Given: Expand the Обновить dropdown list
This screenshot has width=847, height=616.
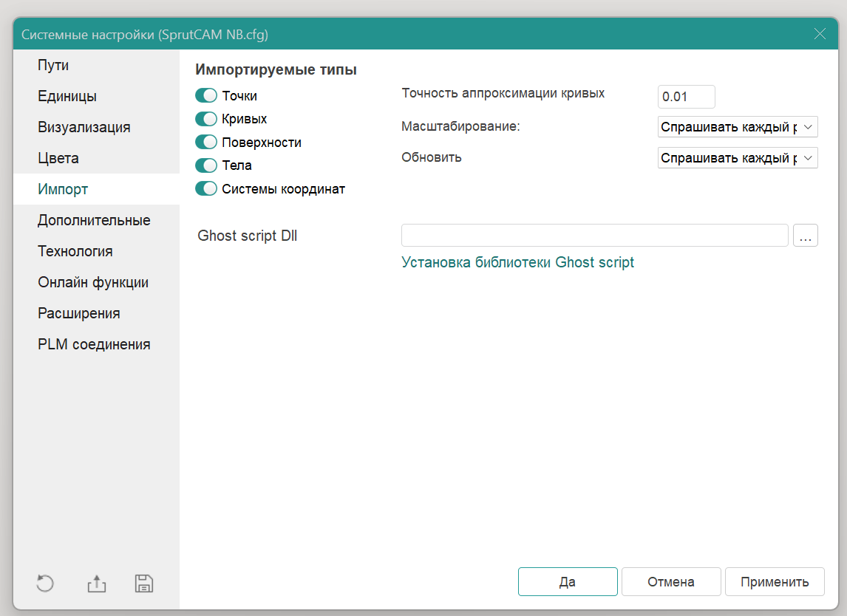Looking at the screenshot, I should pyautogui.click(x=737, y=158).
